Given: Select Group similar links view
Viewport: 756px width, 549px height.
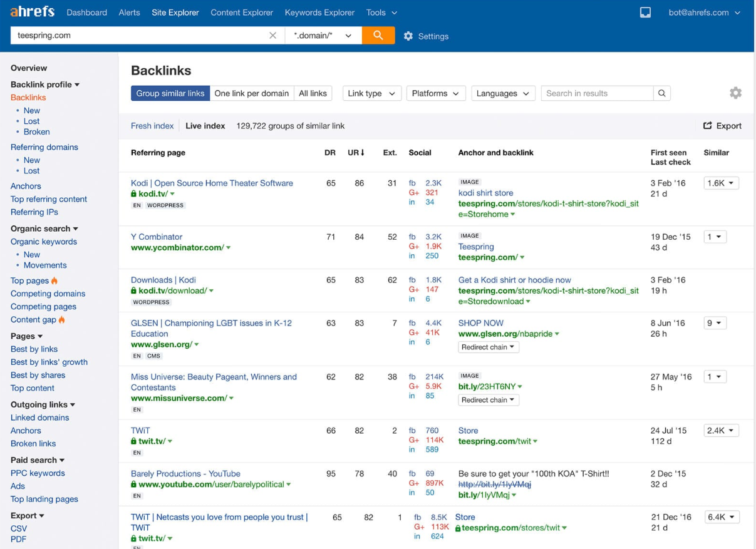Looking at the screenshot, I should (170, 93).
